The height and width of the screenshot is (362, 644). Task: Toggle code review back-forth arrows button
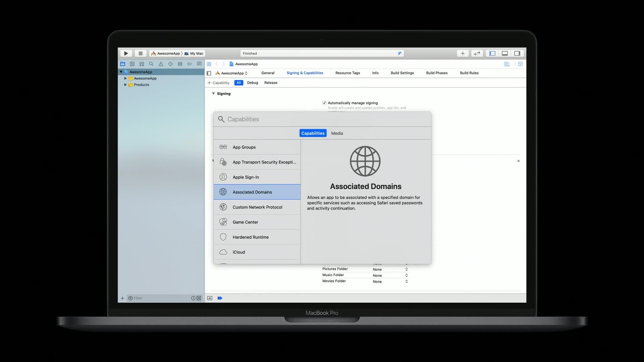tap(477, 53)
